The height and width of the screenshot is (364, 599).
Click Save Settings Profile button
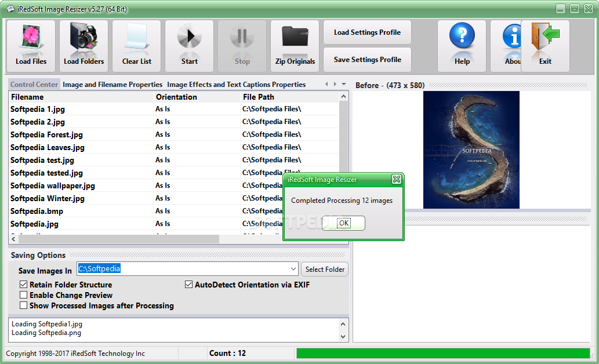pyautogui.click(x=367, y=60)
